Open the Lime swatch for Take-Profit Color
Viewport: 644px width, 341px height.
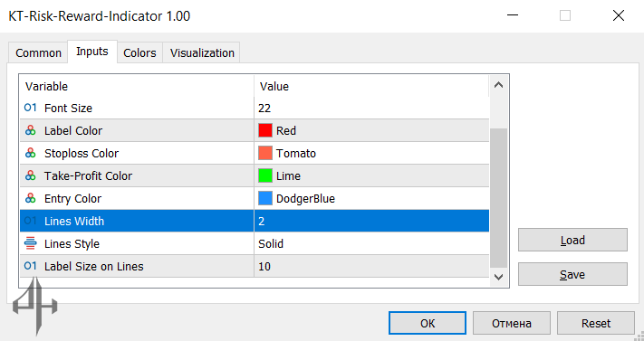click(x=265, y=175)
